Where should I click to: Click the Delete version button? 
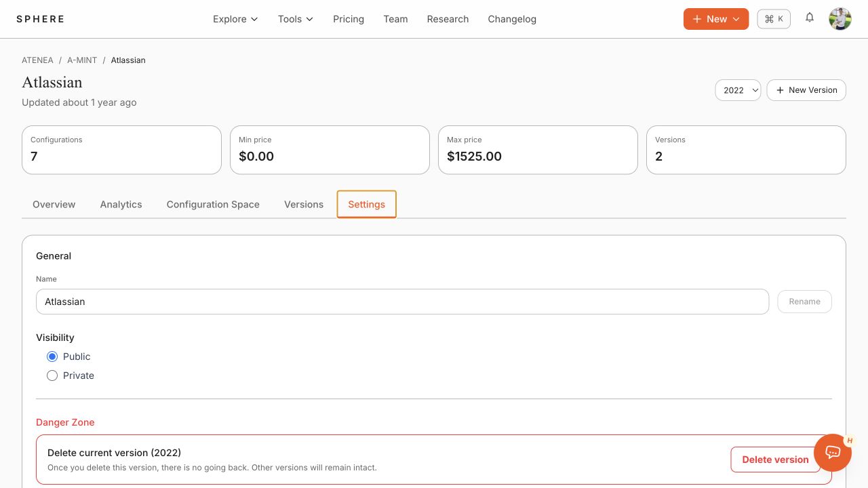point(775,460)
